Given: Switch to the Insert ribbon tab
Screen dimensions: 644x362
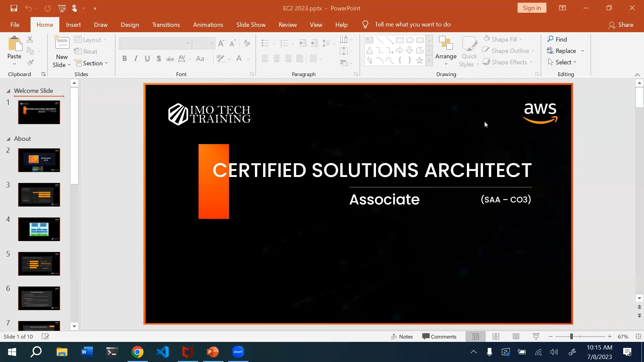Looking at the screenshot, I should pyautogui.click(x=73, y=24).
